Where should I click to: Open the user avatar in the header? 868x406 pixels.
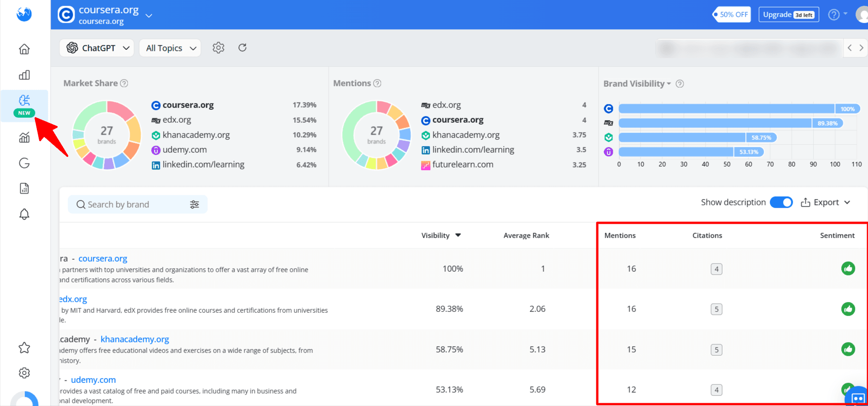[862, 15]
